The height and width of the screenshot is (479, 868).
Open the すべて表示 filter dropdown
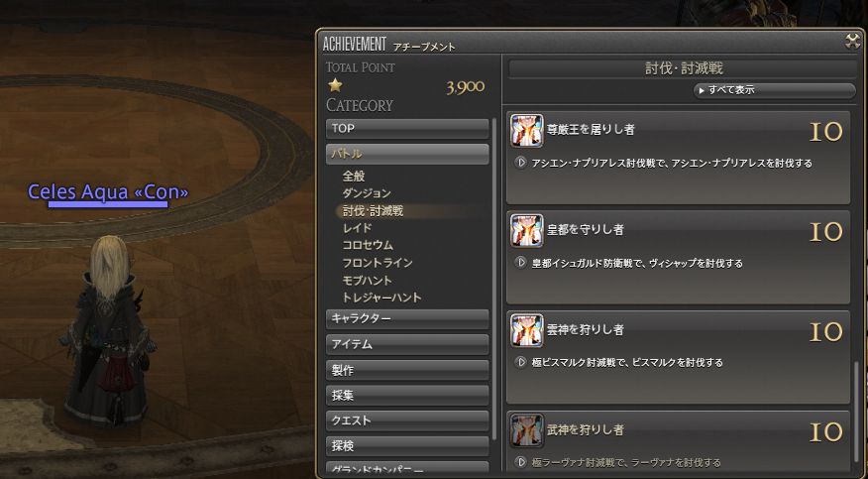[x=775, y=90]
